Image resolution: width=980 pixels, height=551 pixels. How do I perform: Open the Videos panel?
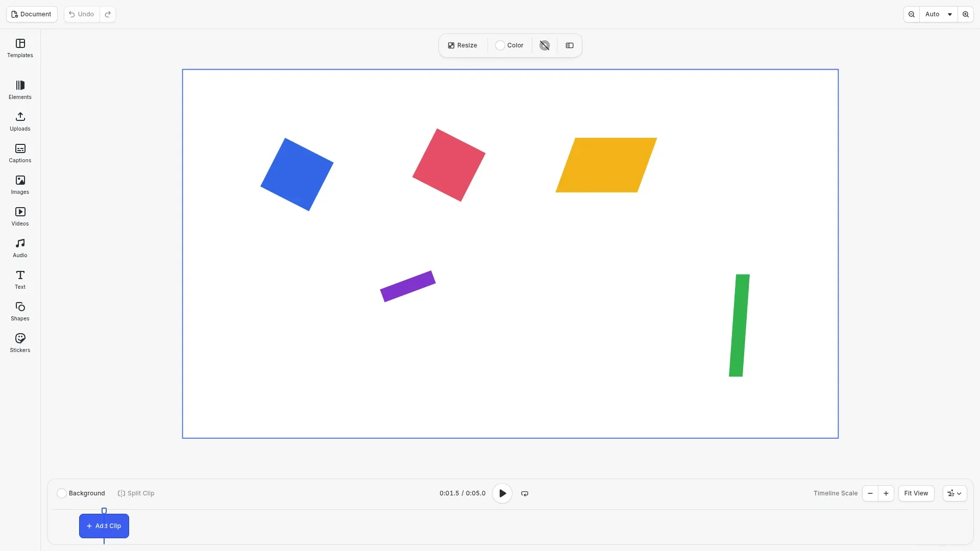[x=20, y=216]
